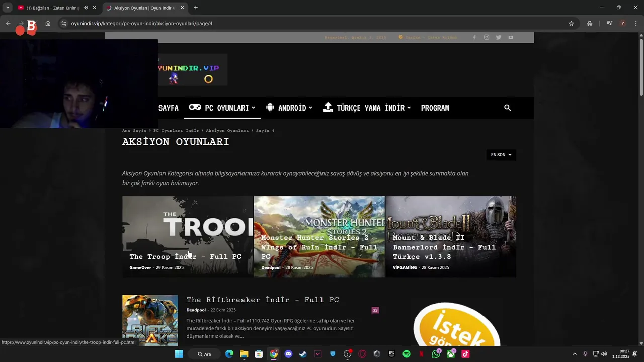Viewport: 644px width, 362px height.
Task: Open the site search magnifier
Action: 507,108
